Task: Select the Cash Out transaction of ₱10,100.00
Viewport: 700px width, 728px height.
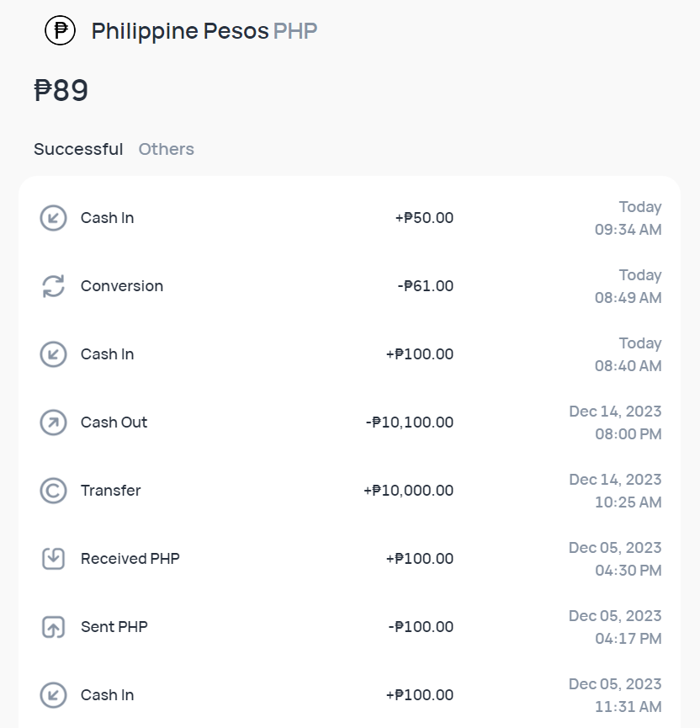Action: (350, 422)
